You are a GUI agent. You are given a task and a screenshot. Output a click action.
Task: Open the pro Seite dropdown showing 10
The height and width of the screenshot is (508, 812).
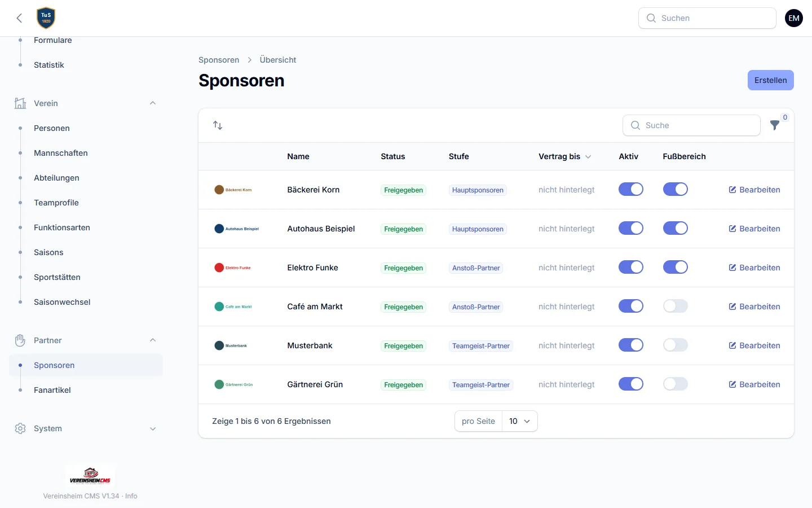click(x=519, y=421)
